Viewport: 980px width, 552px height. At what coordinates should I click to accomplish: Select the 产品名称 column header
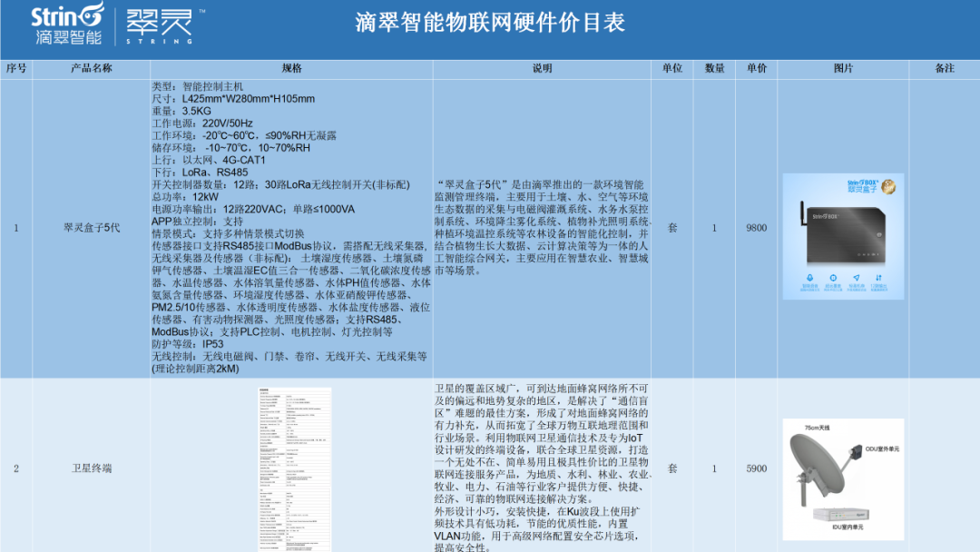point(92,68)
